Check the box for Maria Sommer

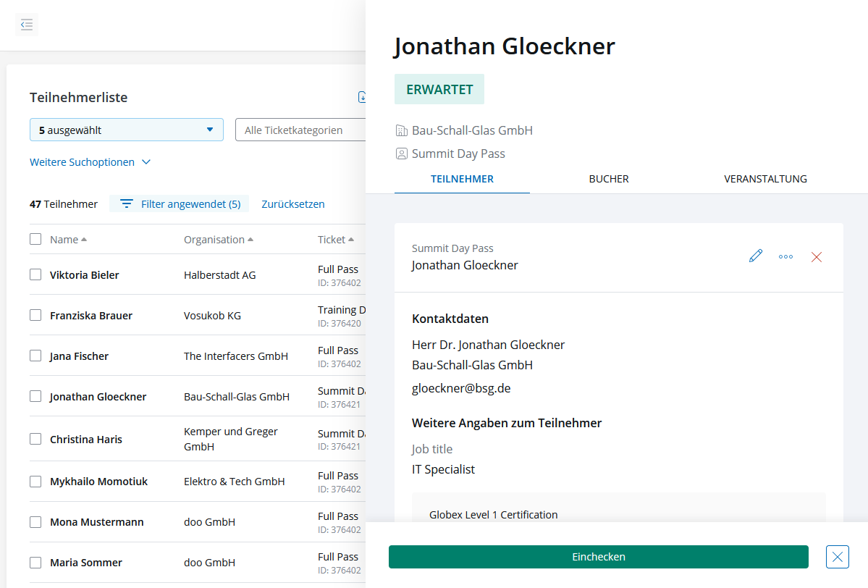[x=35, y=563]
